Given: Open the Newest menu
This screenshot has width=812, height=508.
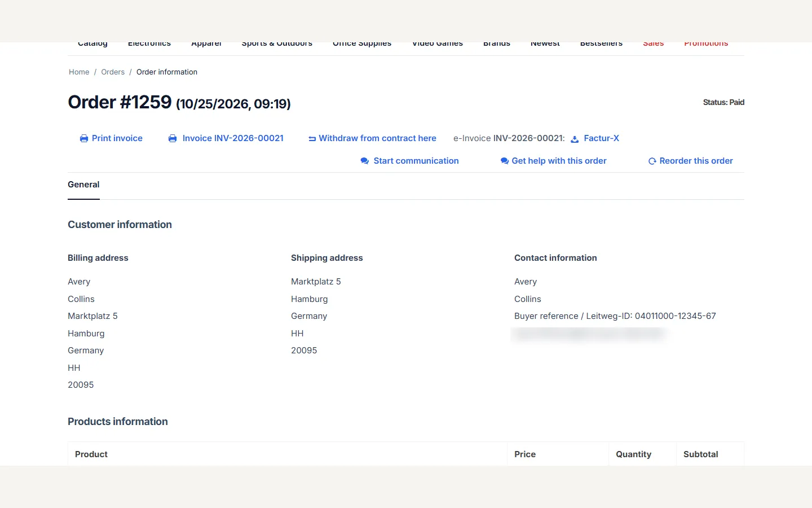Looking at the screenshot, I should click(545, 43).
